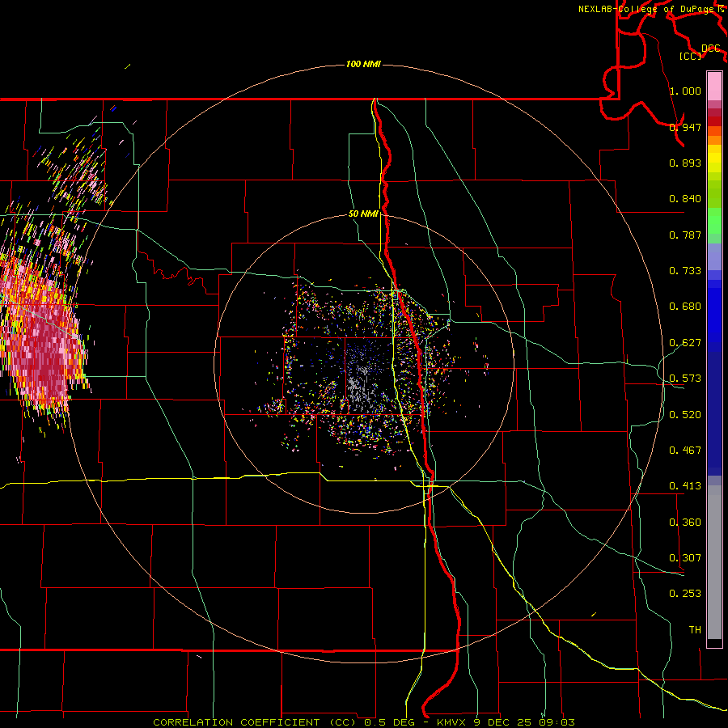728x728 pixels.
Task: Click the 0.627 legend value
Action: (x=685, y=342)
